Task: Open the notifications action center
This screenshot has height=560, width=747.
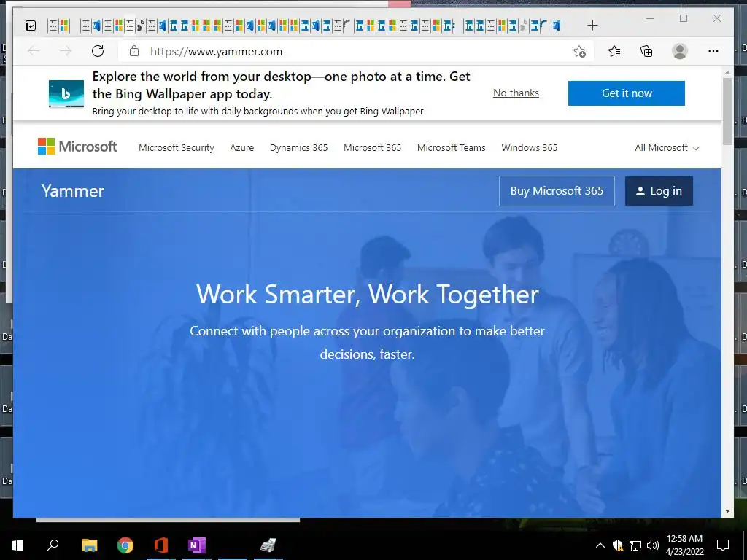Action: (723, 545)
